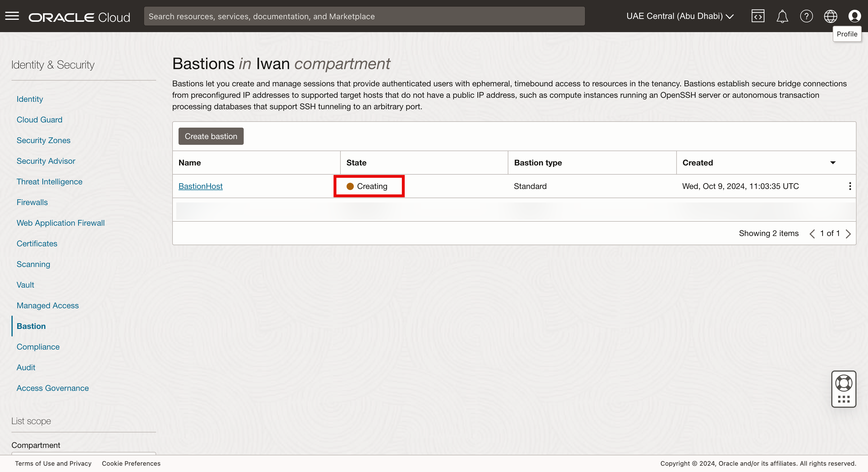Click the help question mark icon
The image size is (868, 472).
[806, 16]
